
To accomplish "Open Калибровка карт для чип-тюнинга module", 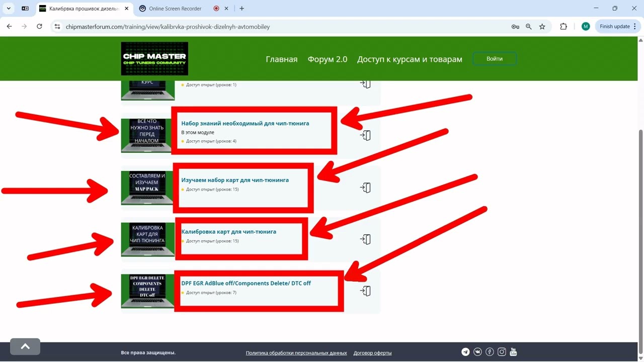I will (x=228, y=232).
